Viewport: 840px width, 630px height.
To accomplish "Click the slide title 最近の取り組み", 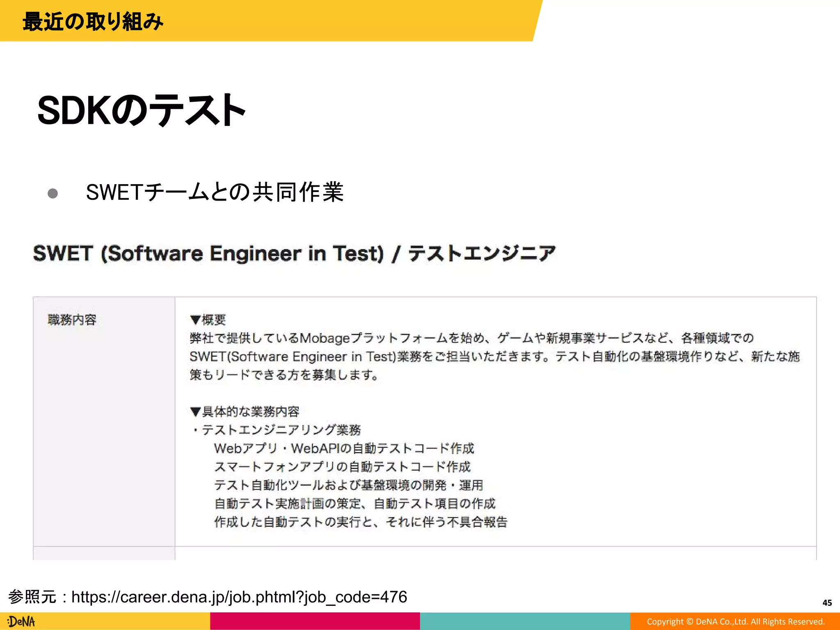I will pos(93,21).
